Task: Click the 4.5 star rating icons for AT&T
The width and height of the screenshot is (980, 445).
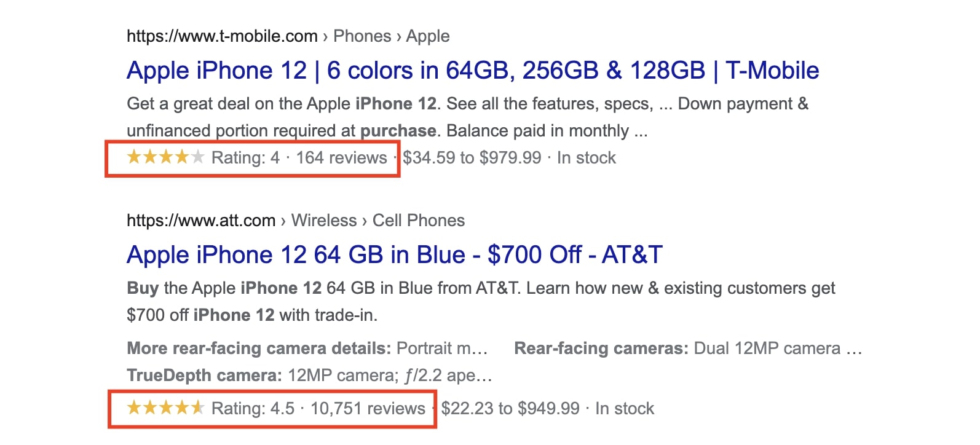Action: [x=165, y=408]
